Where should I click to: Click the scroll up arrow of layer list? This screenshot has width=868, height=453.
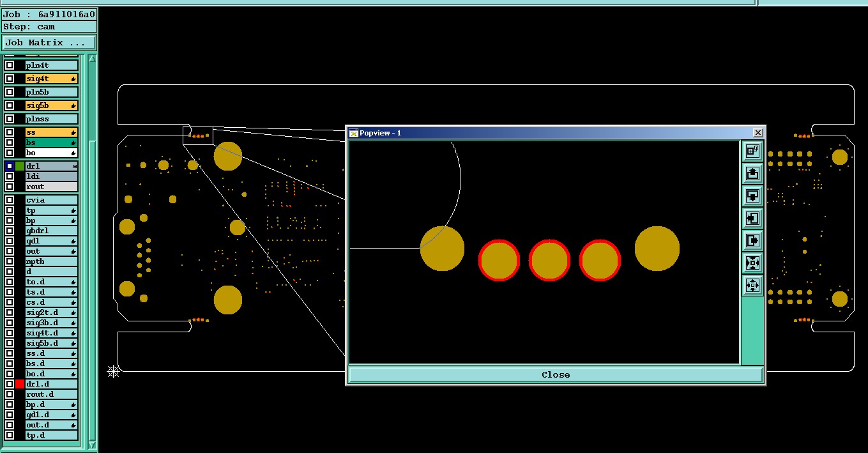(x=92, y=58)
